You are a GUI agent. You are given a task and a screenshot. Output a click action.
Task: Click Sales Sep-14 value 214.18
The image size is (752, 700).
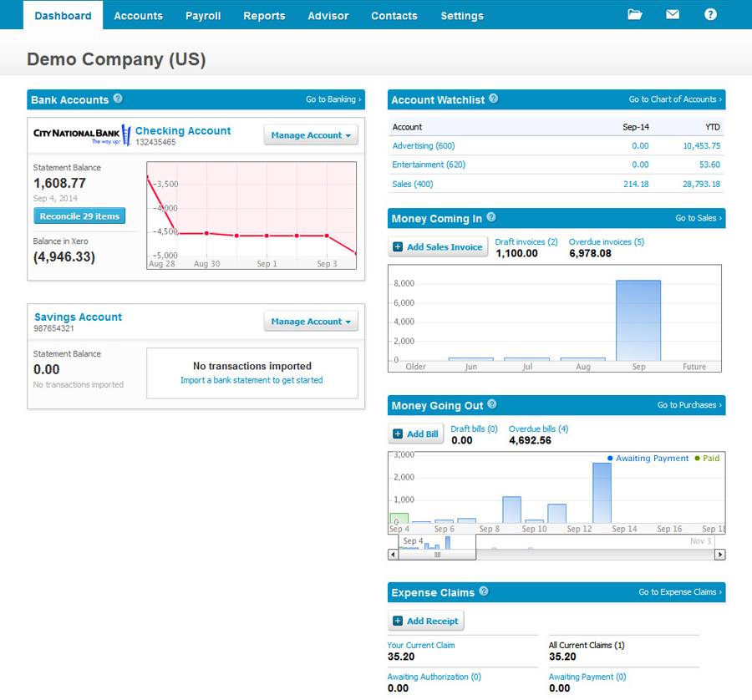point(636,184)
